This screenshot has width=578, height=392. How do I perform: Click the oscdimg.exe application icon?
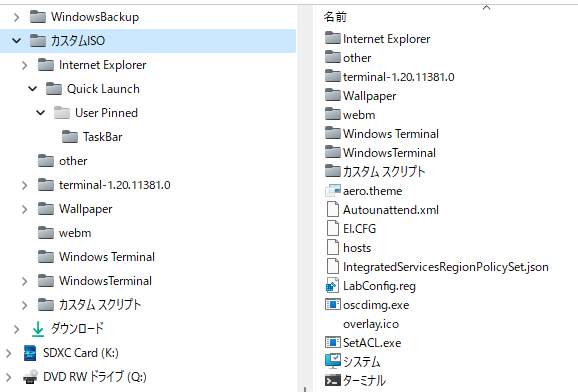(x=333, y=305)
